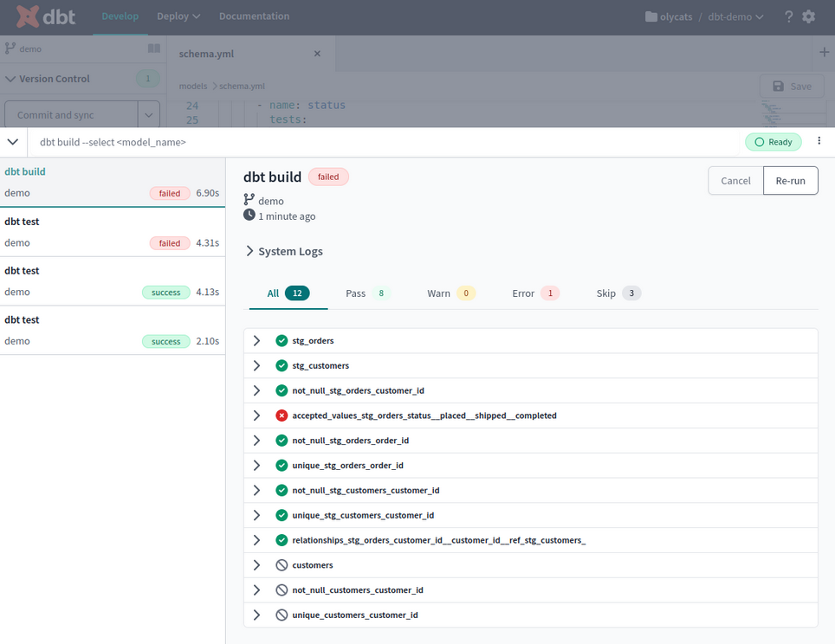
Task: Open the Deploy dropdown menu
Action: 178,16
